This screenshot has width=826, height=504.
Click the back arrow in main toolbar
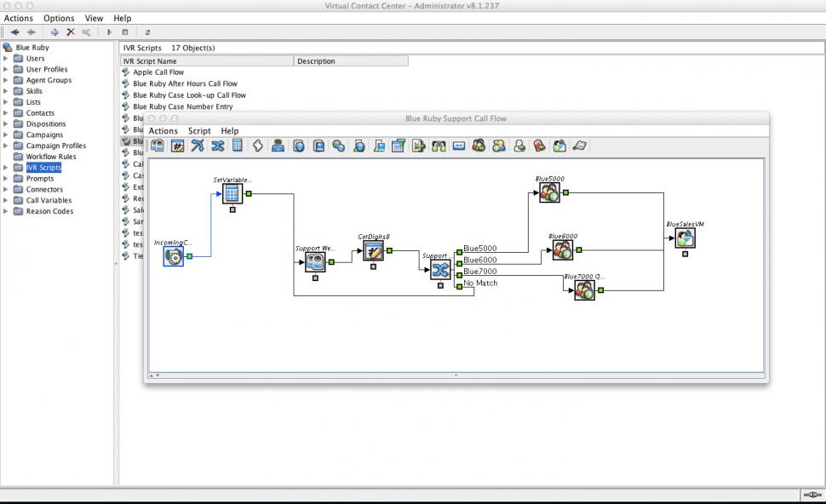14,32
